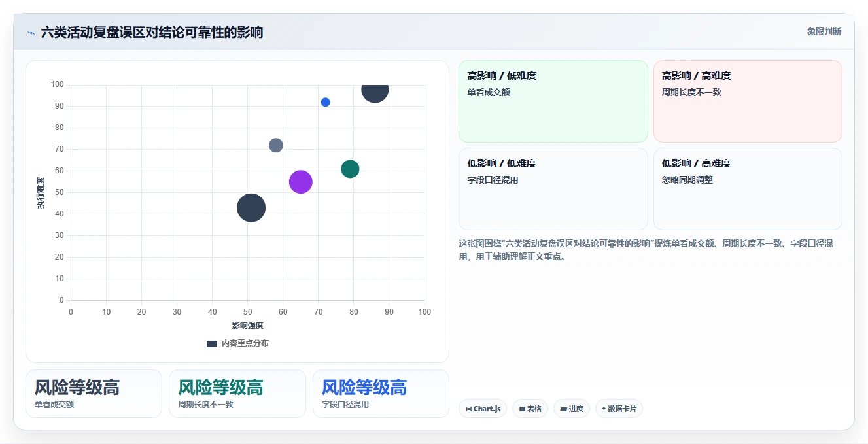Screen dimensions: 868x444
Task: Open the 数据卡片 chip
Action: [x=619, y=409]
